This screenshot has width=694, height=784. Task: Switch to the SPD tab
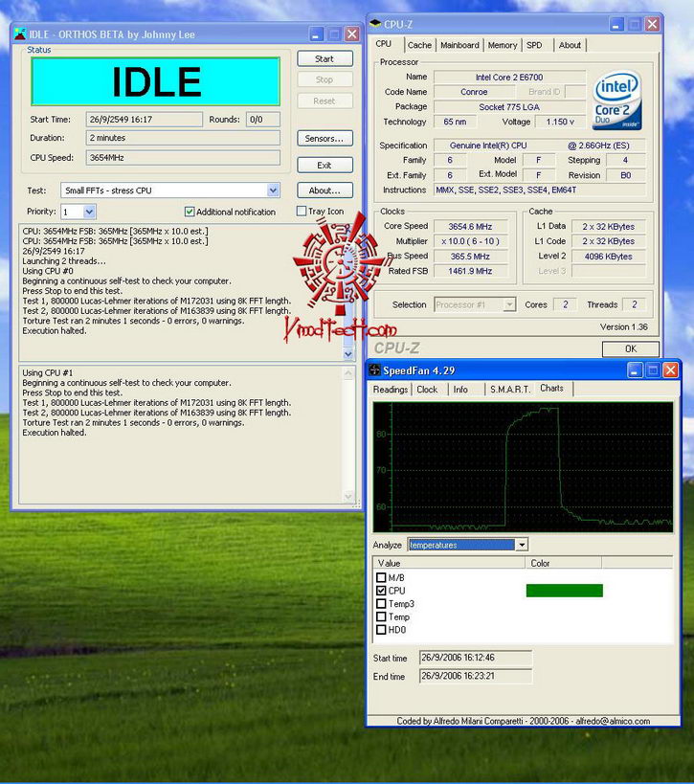[534, 45]
